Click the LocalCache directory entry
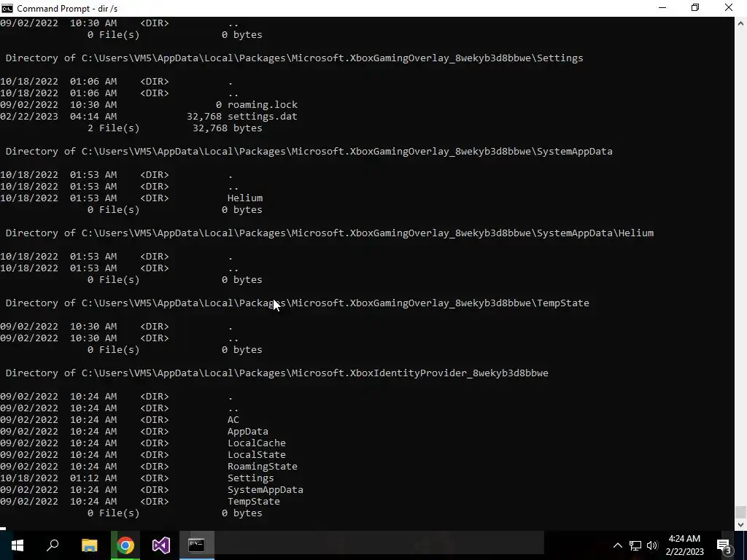This screenshot has width=747, height=560. pos(256,443)
